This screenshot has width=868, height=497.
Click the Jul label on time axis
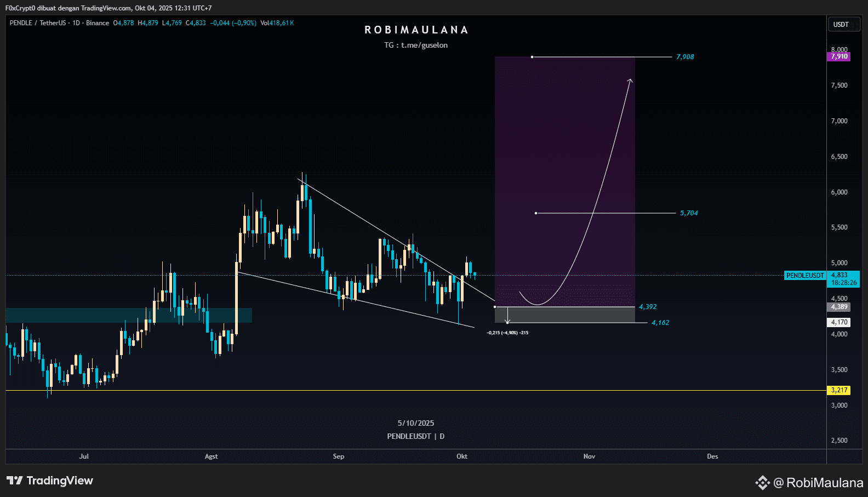coord(84,456)
